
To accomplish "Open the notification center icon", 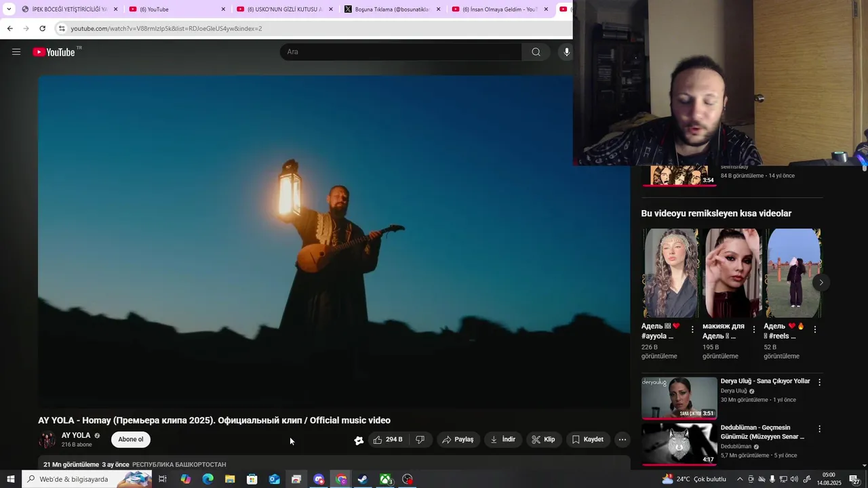I will (x=854, y=479).
